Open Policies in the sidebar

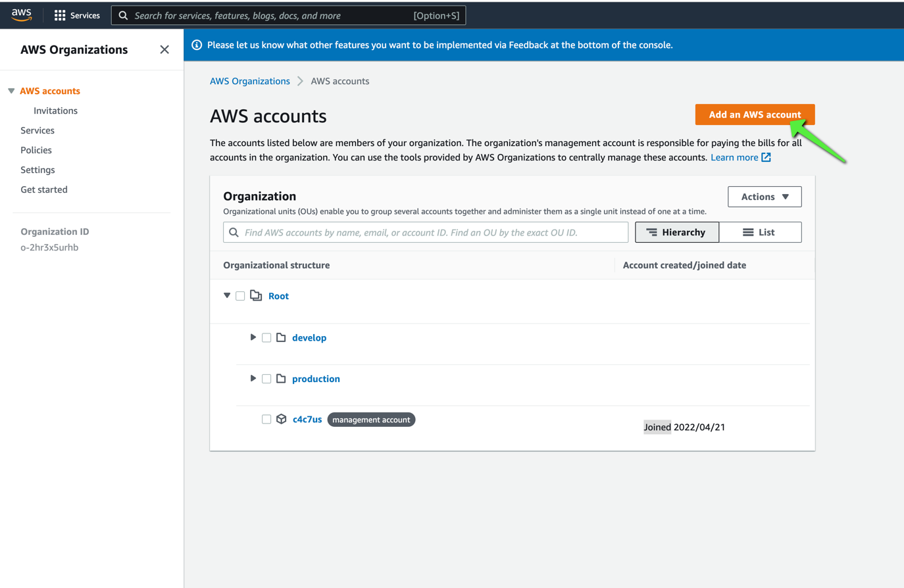click(36, 150)
